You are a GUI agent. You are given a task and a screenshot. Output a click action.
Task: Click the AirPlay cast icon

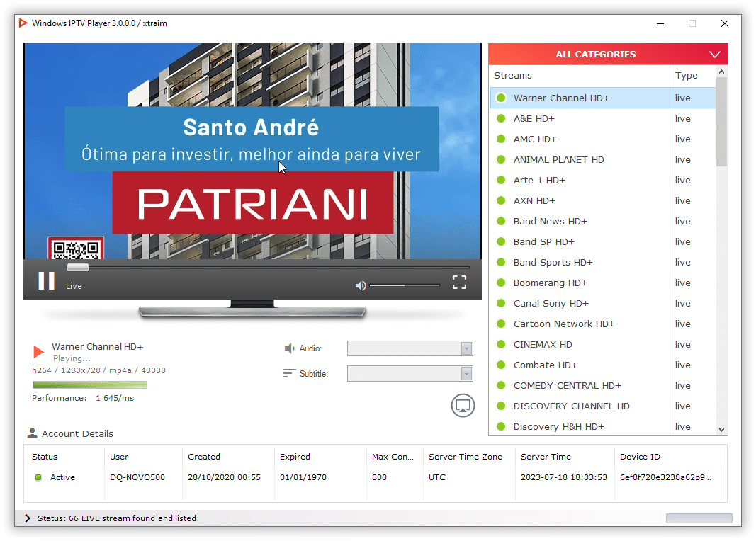(x=463, y=406)
